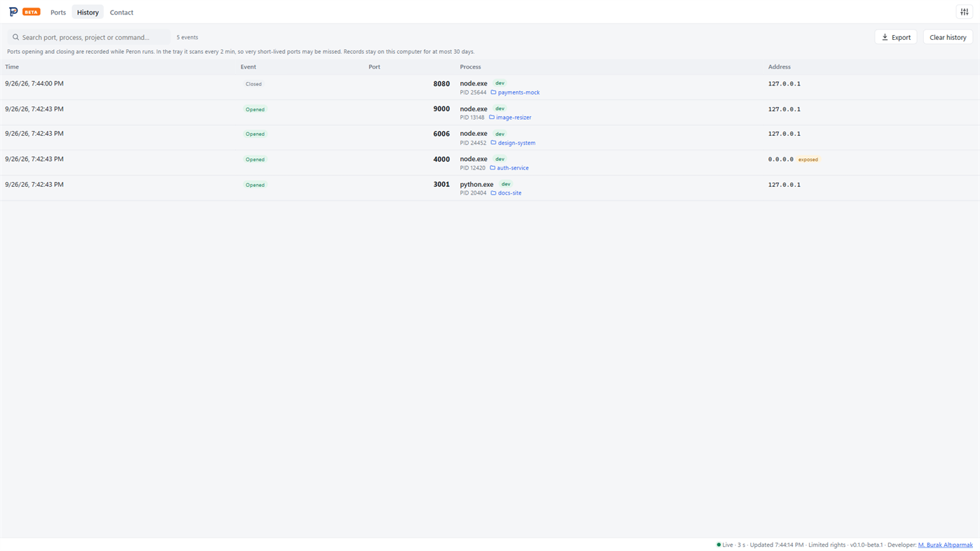Open the image-resizer project link
This screenshot has width=980, height=551.
(513, 118)
